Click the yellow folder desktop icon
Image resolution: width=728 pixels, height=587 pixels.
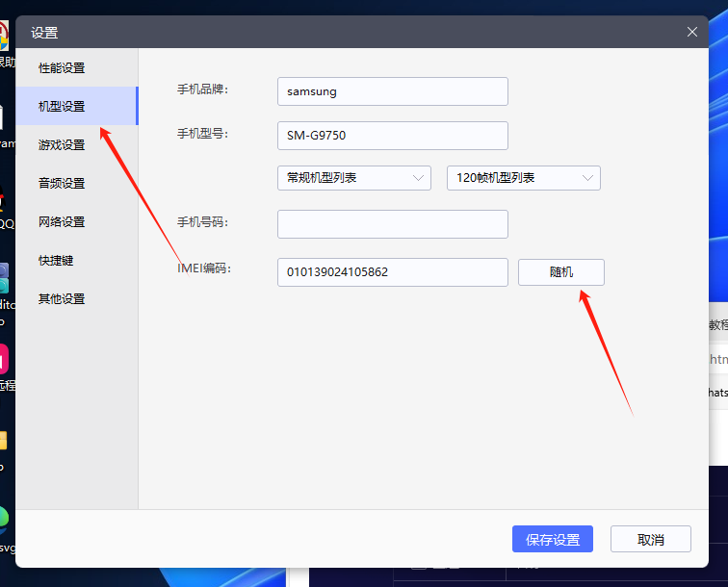4,441
